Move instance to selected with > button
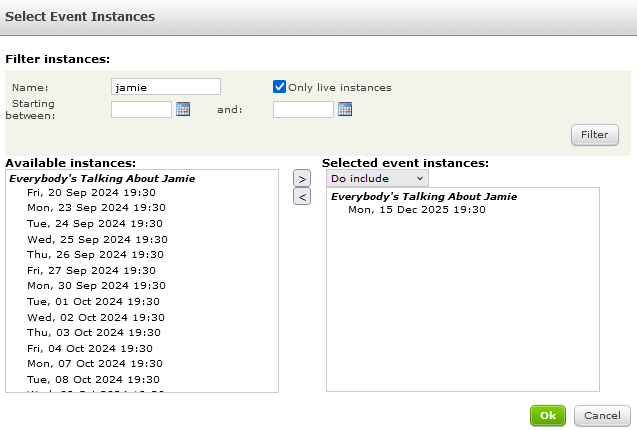 coord(302,179)
